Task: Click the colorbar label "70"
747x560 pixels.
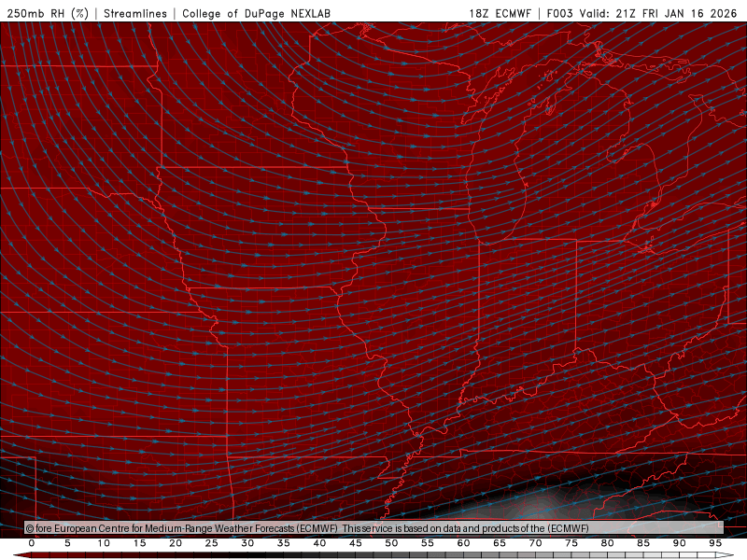Action: 535,543
